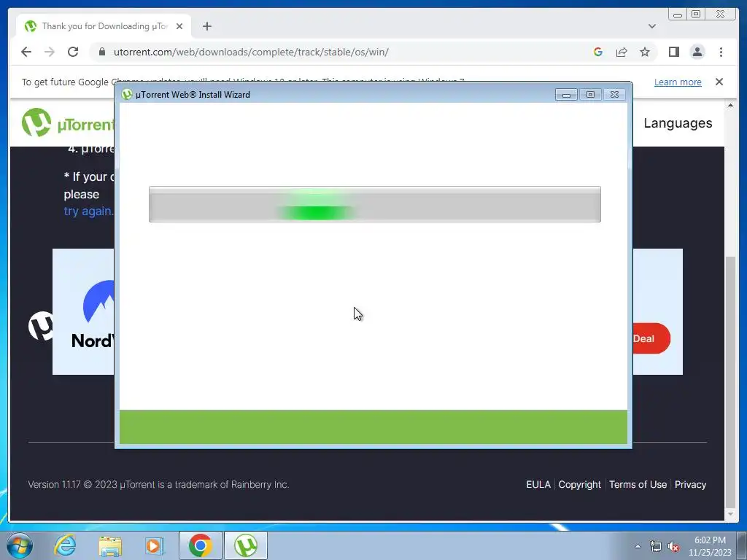Share this page using the share icon

pos(622,52)
